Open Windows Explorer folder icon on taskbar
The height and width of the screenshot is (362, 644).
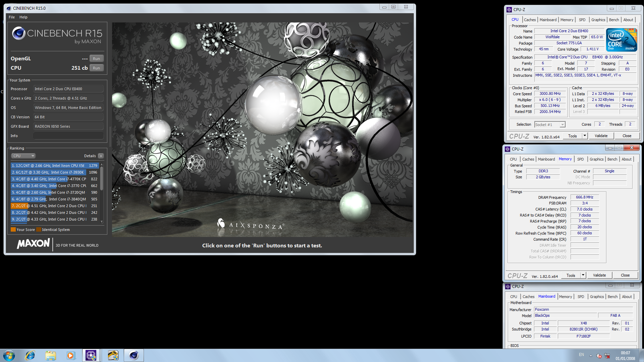pyautogui.click(x=51, y=355)
